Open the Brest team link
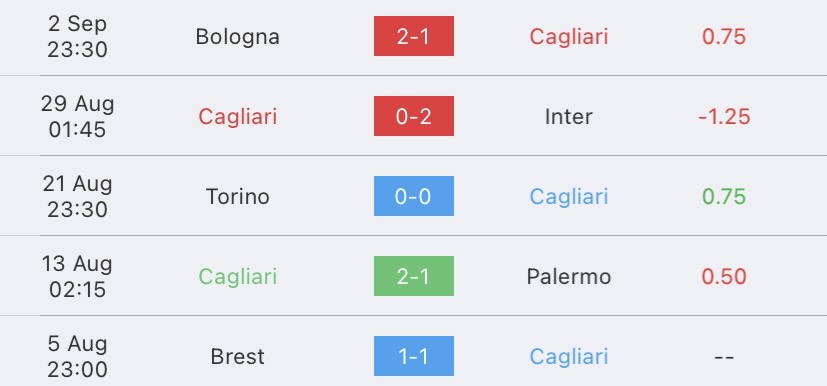This screenshot has height=386, width=827. click(x=237, y=357)
